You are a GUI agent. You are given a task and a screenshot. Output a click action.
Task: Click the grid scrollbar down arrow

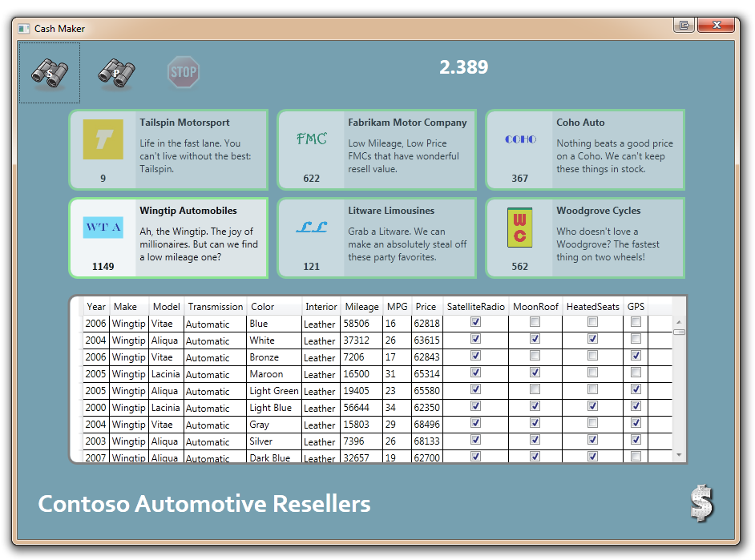[680, 455]
